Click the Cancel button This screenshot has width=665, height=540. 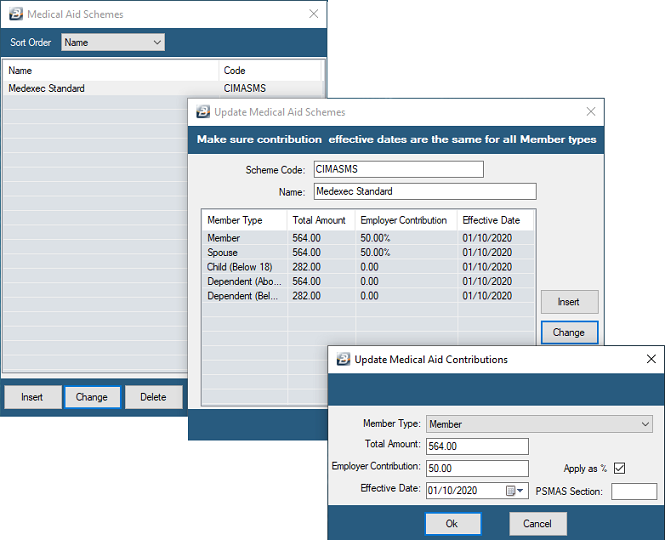(538, 524)
